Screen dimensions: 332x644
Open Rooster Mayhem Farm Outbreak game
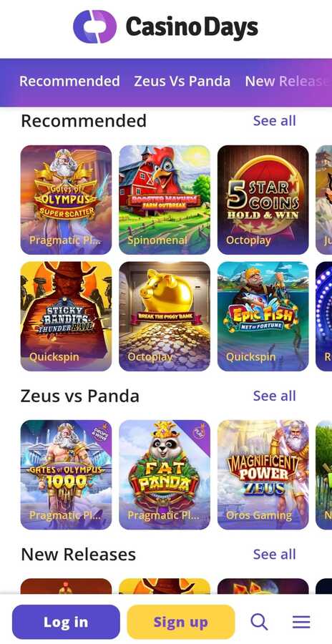(x=165, y=200)
